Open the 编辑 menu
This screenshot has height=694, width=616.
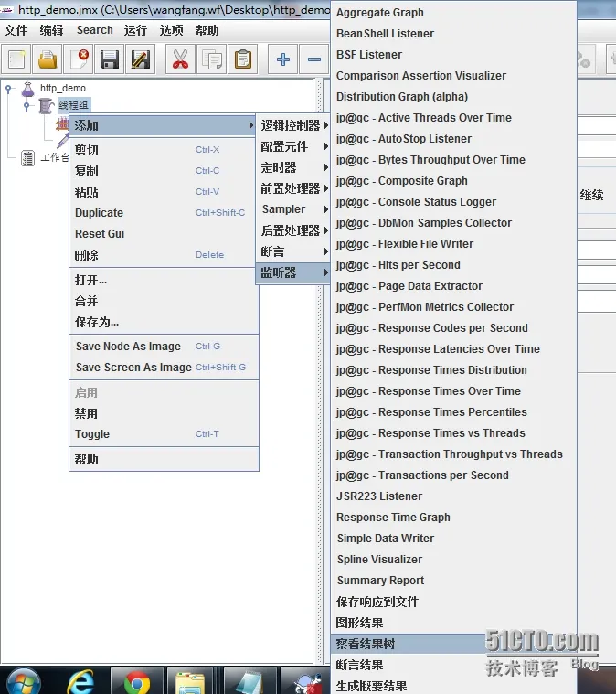(51, 30)
